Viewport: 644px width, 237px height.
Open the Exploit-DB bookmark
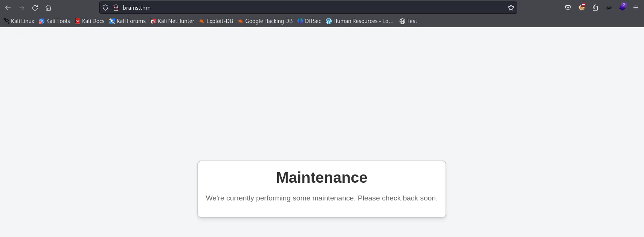216,21
